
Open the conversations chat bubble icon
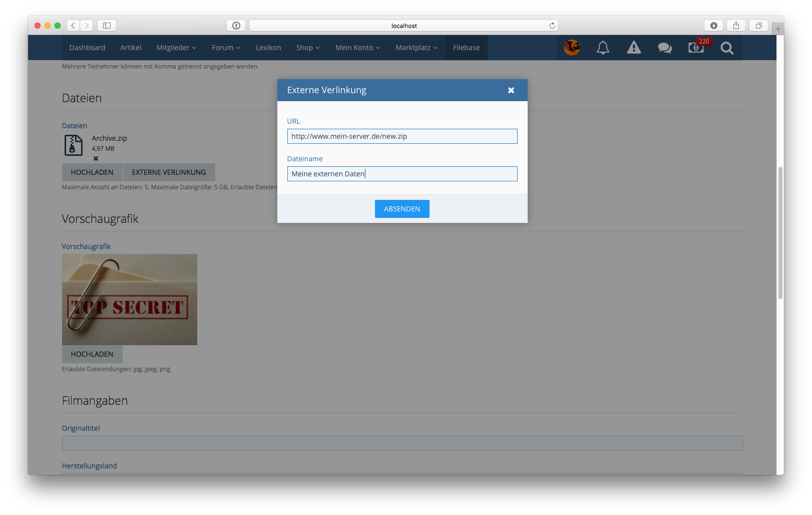click(665, 48)
